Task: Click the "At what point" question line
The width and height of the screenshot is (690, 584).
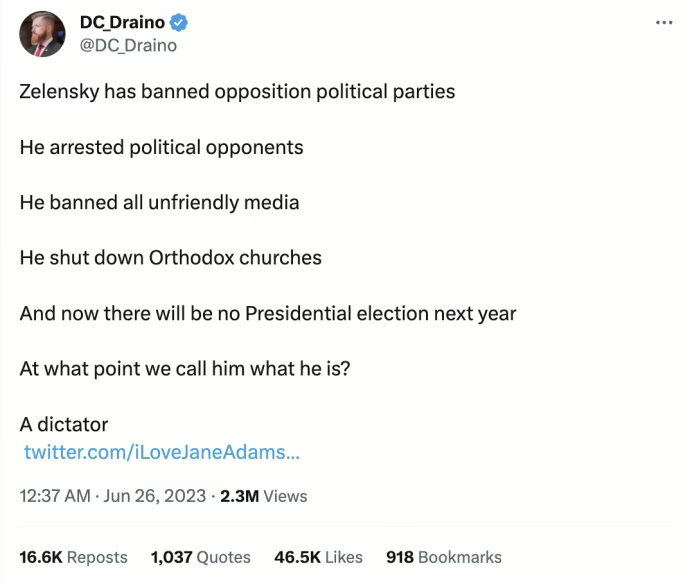Action: point(184,368)
